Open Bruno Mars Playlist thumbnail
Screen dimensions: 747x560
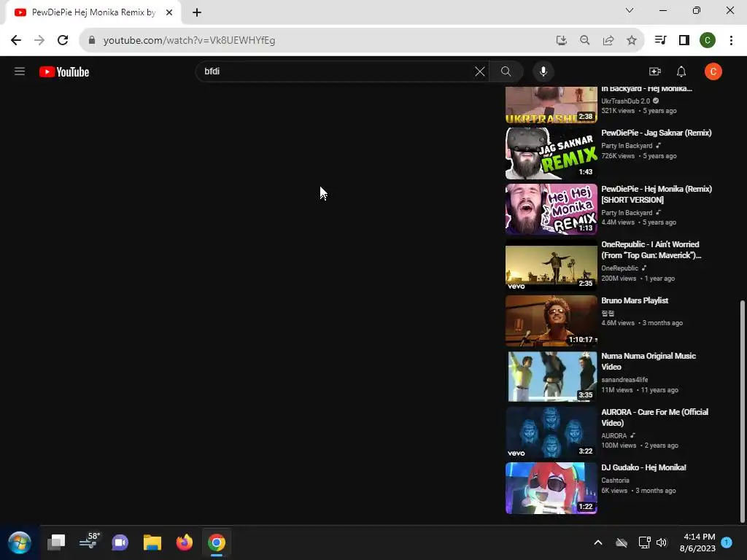pyautogui.click(x=551, y=321)
